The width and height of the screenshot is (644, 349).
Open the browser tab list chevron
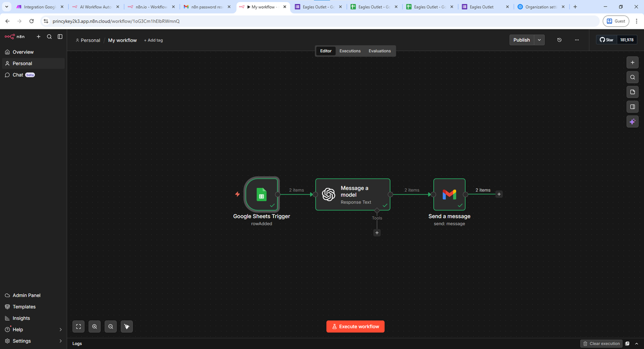[x=6, y=7]
